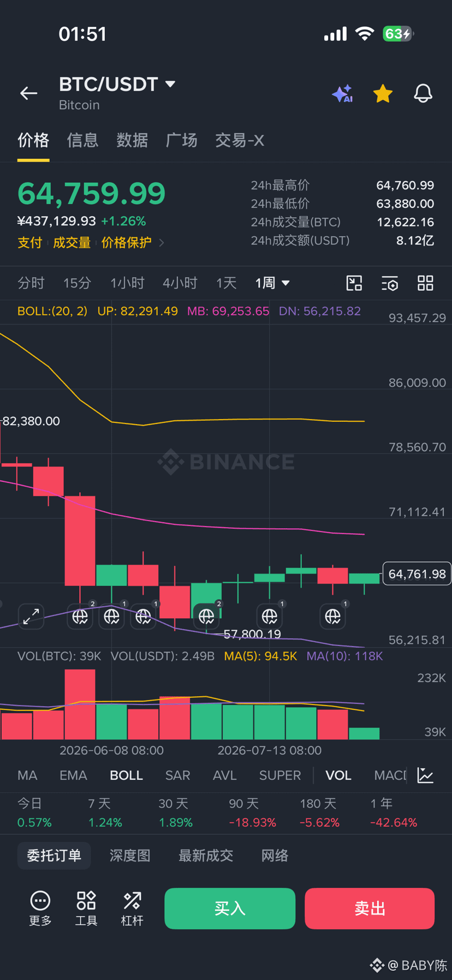Enable the SUPER indicator
Image resolution: width=452 pixels, height=980 pixels.
[280, 775]
